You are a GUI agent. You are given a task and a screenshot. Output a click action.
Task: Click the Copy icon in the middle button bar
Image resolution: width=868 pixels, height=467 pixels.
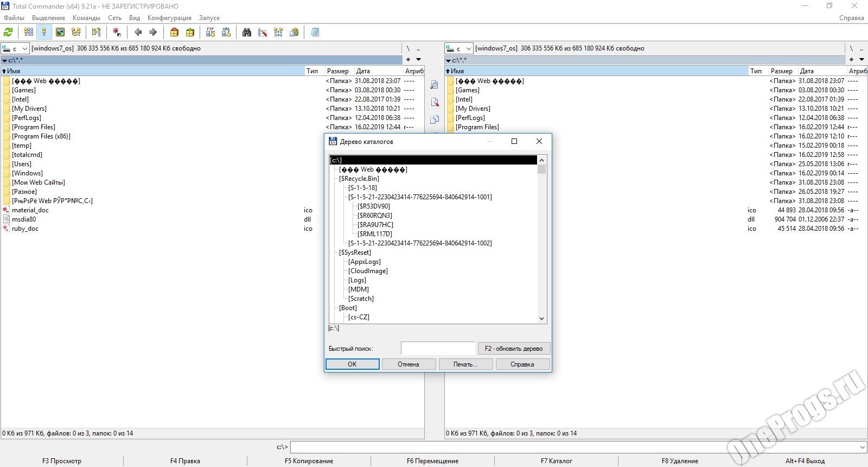pos(435,119)
